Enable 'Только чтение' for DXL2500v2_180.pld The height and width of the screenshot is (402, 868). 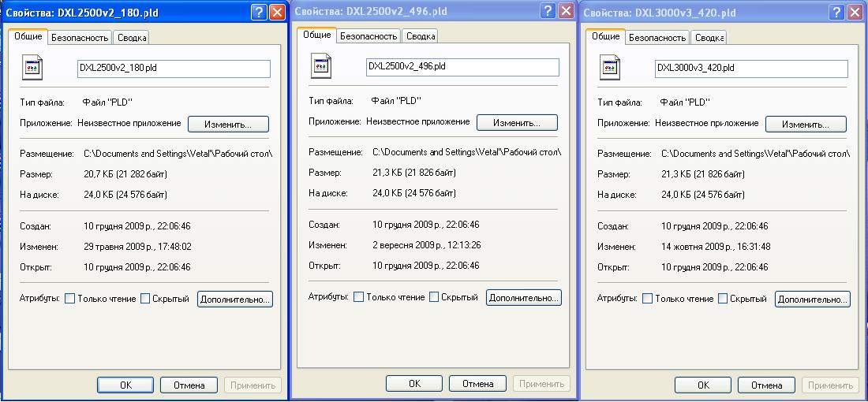click(70, 299)
